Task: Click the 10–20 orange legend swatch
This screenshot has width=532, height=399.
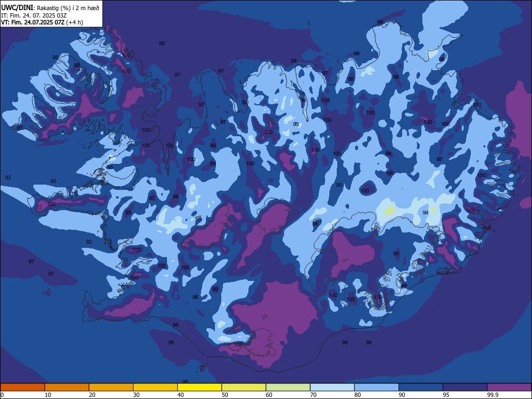Action: (67, 387)
